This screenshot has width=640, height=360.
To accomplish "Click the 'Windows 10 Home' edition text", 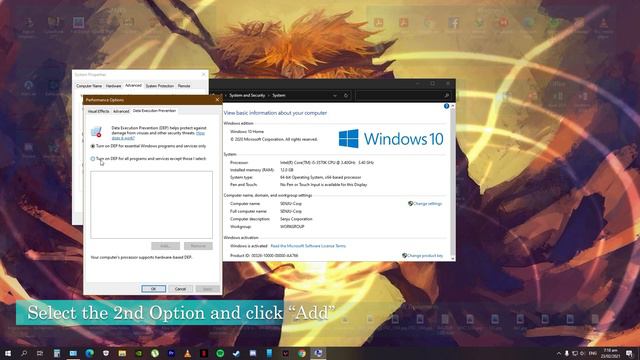I will [247, 131].
